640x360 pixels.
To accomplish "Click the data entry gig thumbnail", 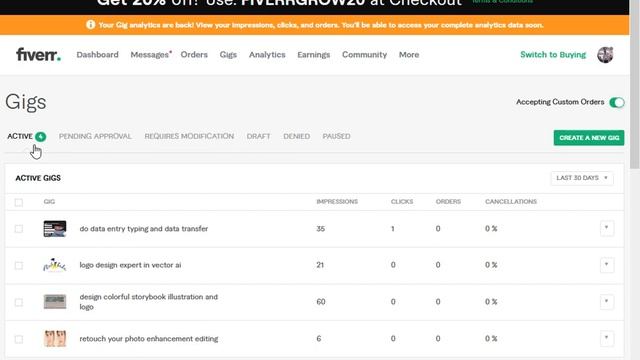I will click(55, 229).
